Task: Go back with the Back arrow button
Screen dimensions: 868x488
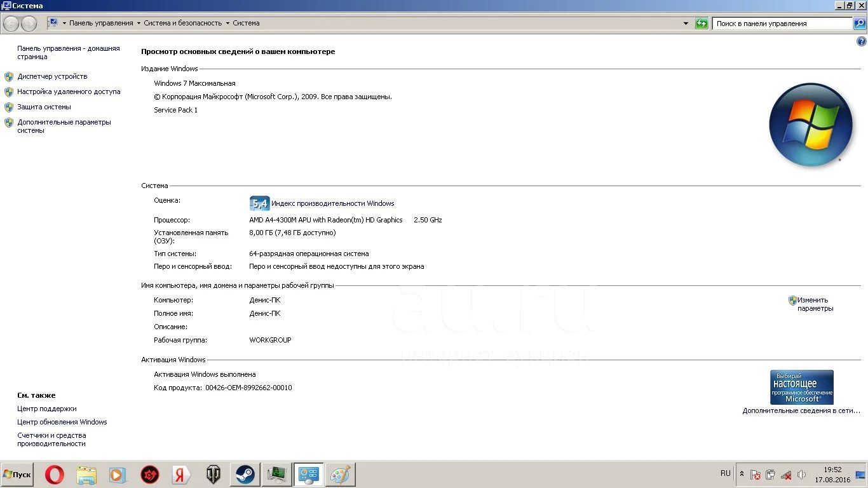Action: (x=11, y=24)
